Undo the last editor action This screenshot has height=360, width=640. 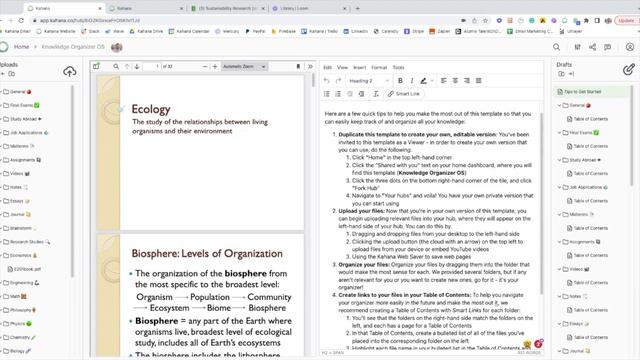coord(327,81)
